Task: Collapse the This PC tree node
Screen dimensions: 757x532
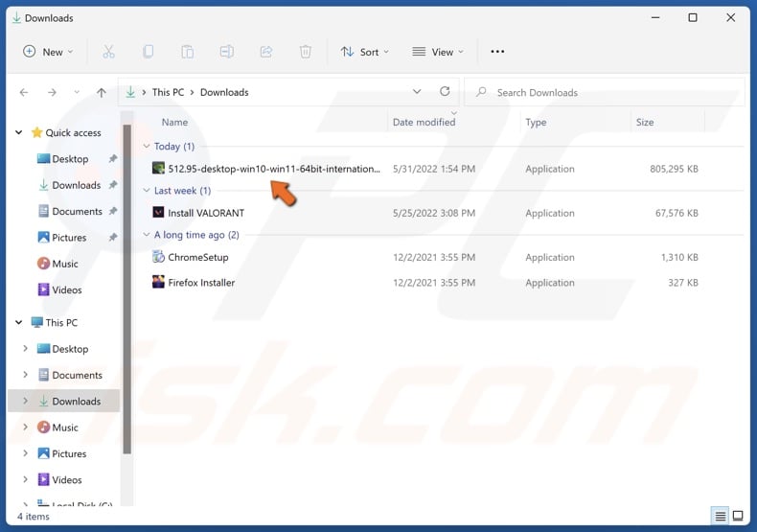Action: tap(19, 322)
